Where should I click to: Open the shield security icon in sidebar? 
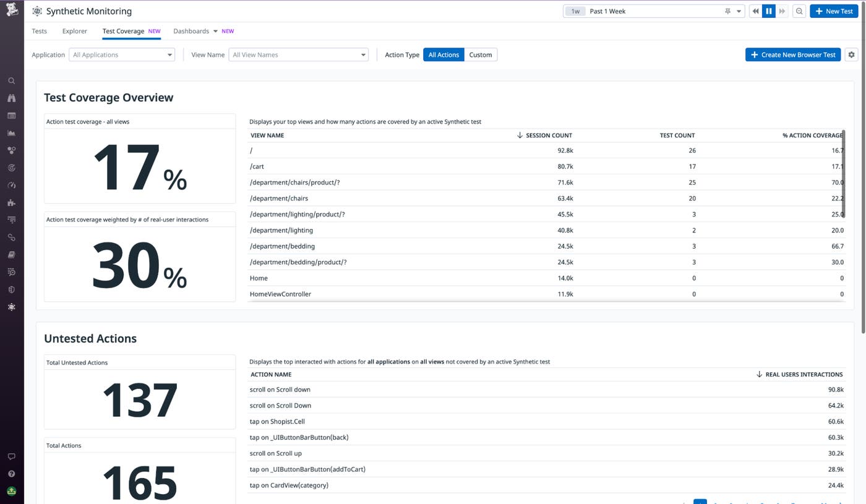12,289
